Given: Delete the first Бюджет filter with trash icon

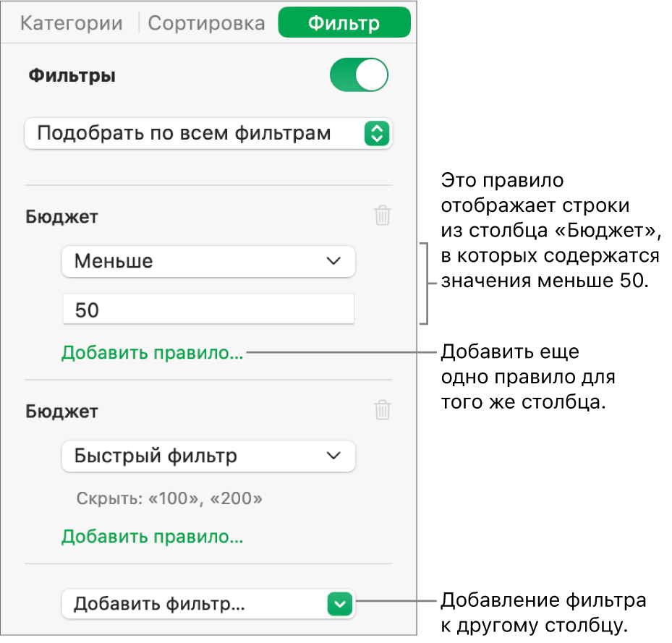Looking at the screenshot, I should pos(382,216).
